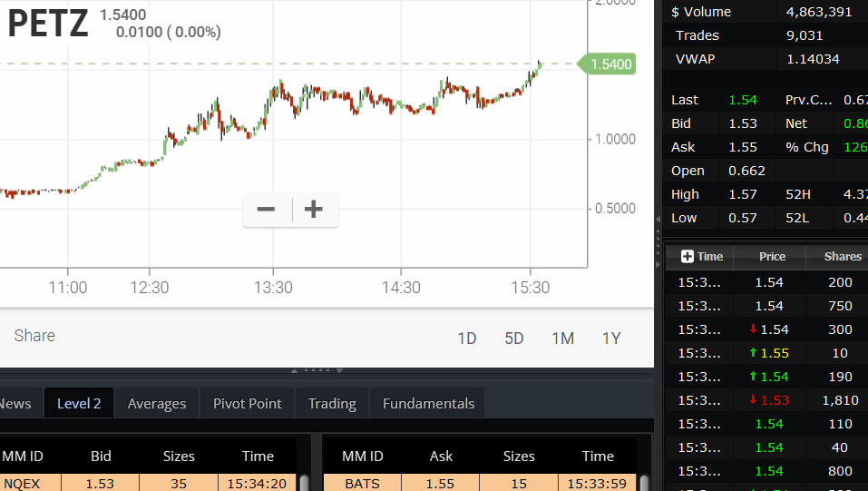Click the ask table scrollbar
This screenshot has width=868, height=491.
[643, 483]
